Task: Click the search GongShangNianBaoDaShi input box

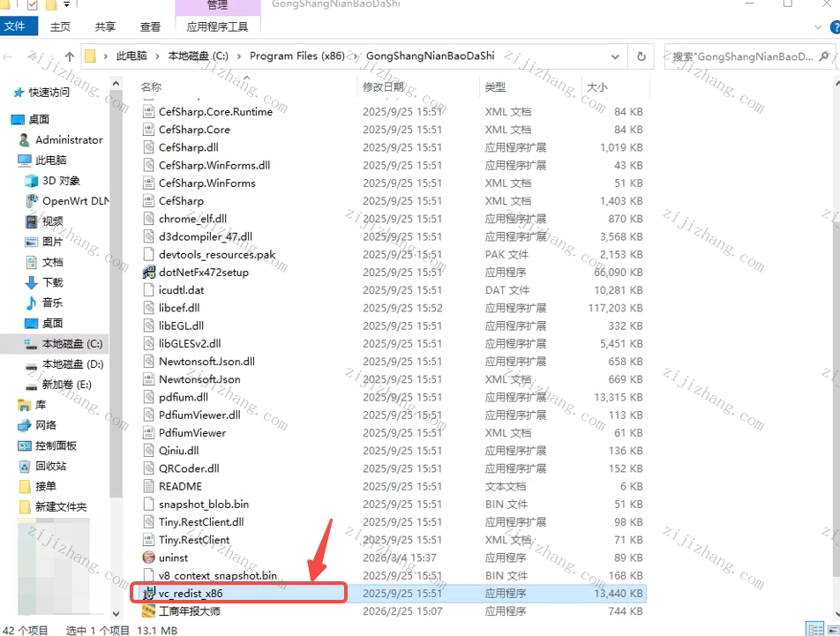Action: click(746, 56)
